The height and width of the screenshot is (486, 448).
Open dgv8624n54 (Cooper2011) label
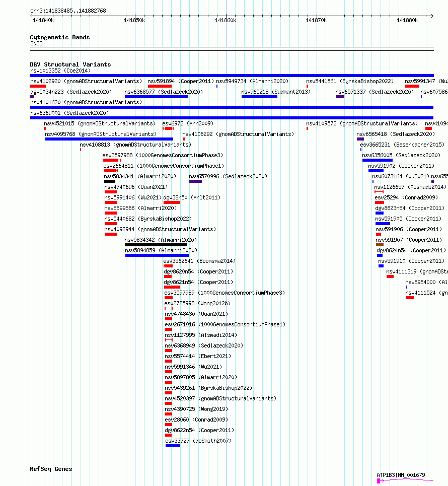(x=411, y=250)
